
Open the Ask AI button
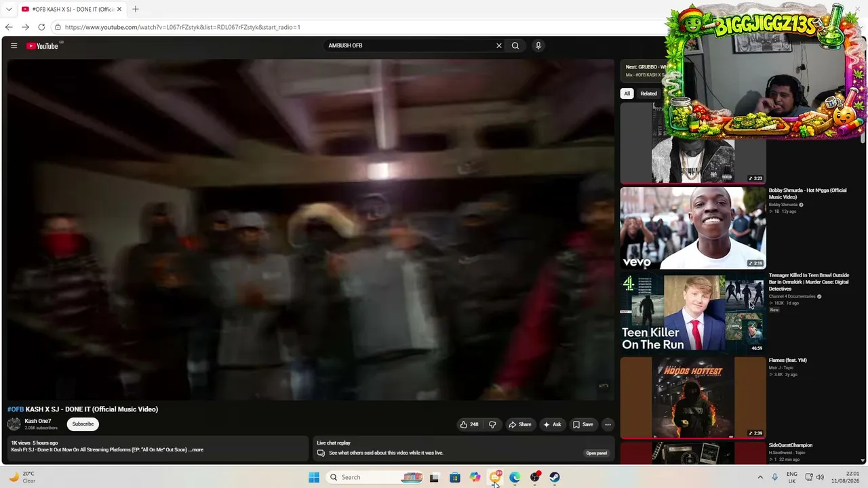coord(552,424)
